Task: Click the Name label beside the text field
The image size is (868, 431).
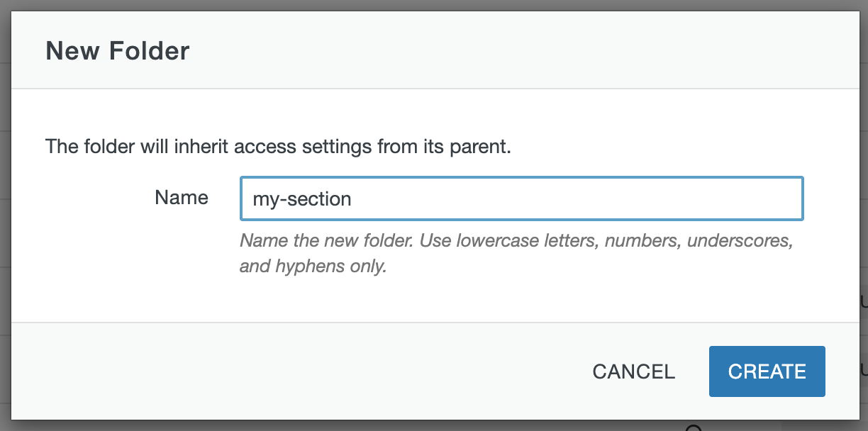Action: pyautogui.click(x=181, y=198)
